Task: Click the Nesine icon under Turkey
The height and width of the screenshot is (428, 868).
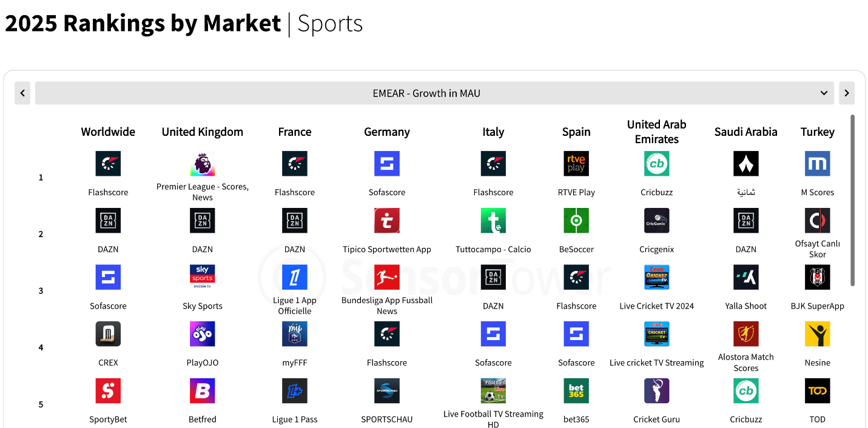Action: point(817,334)
